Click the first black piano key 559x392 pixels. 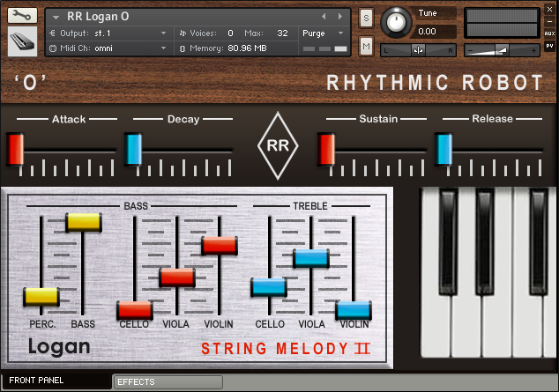click(448, 241)
